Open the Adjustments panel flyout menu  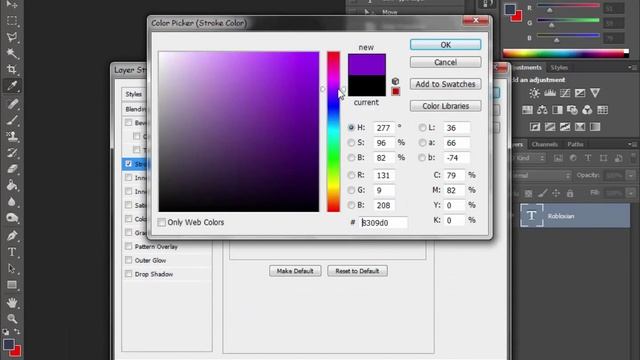(x=632, y=67)
